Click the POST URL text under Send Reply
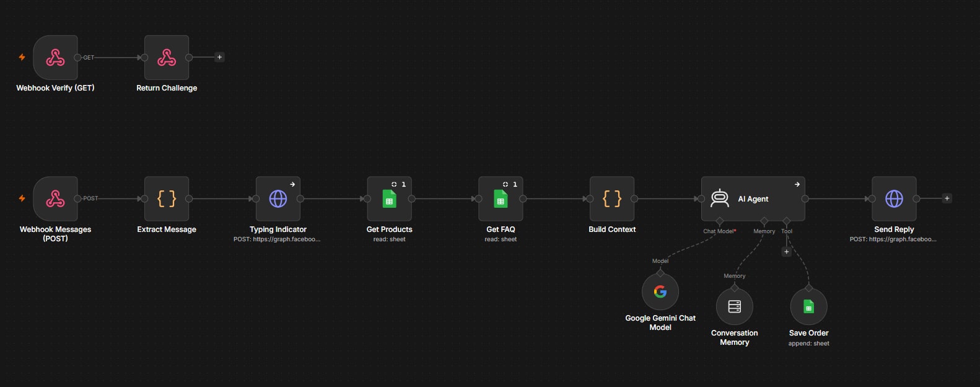Image resolution: width=980 pixels, height=387 pixels. [x=893, y=239]
